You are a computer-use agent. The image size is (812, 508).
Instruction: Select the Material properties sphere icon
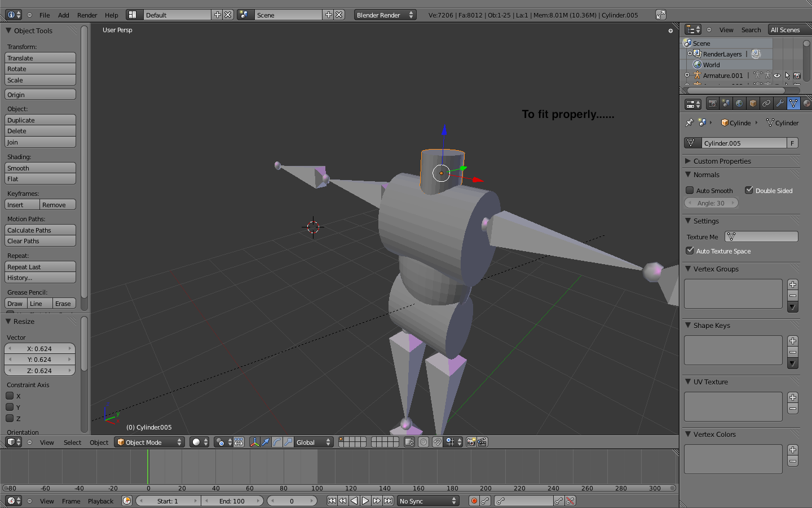click(x=807, y=103)
